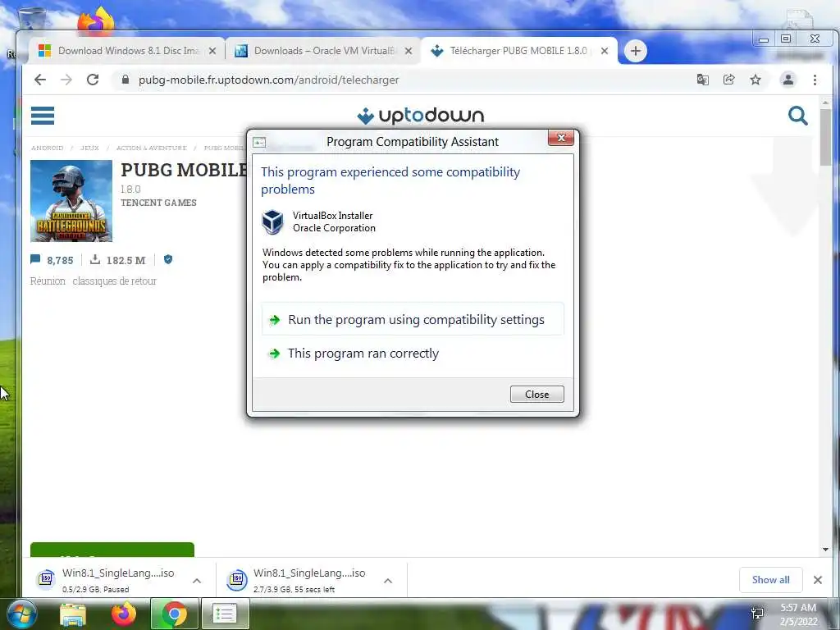Click Close button in compatibility dialog
Viewport: 840px width, 630px height.
536,395
